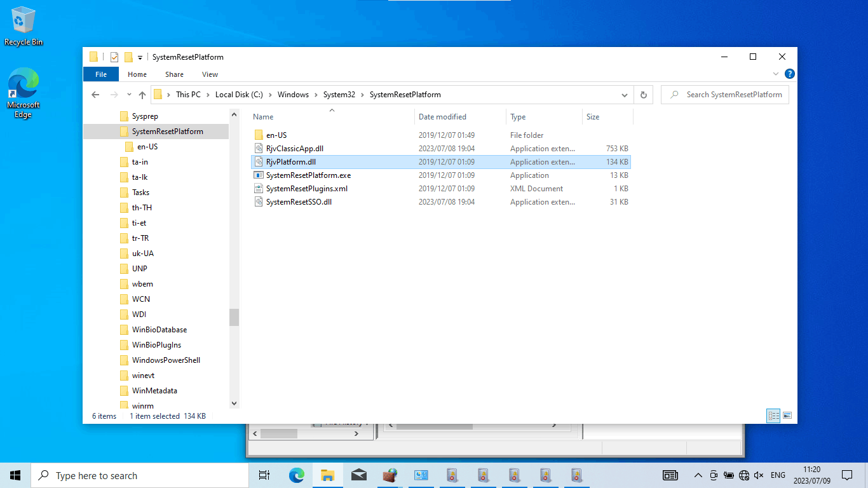
Task: Launch SystemResetPlatform.exe application
Action: (x=302, y=175)
